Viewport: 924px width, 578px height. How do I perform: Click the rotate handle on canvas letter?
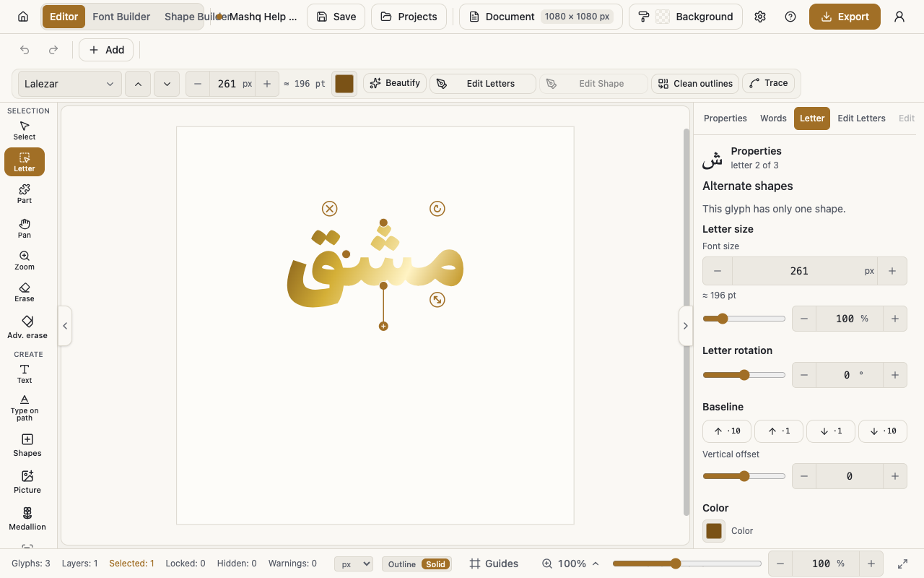437,209
